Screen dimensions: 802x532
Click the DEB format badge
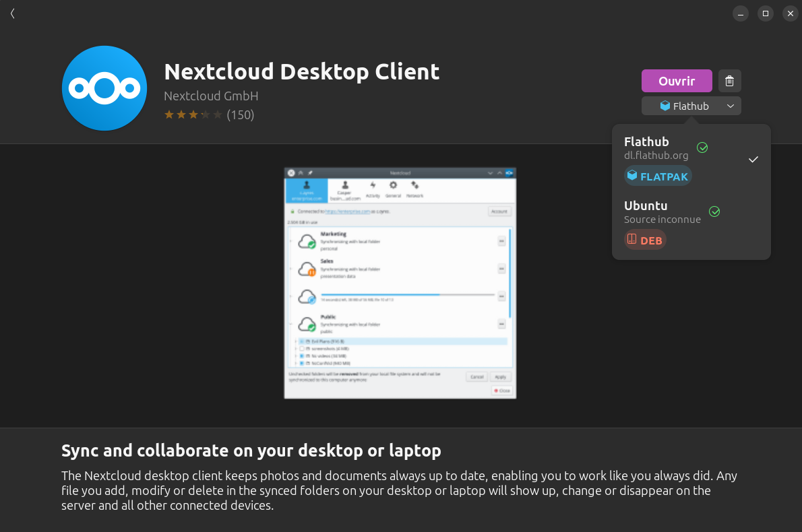pos(645,240)
